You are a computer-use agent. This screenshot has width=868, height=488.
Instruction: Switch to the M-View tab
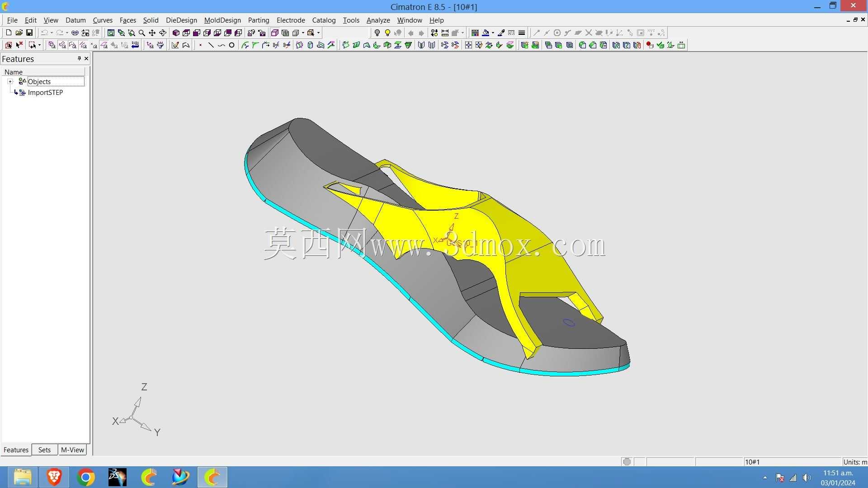tap(72, 450)
